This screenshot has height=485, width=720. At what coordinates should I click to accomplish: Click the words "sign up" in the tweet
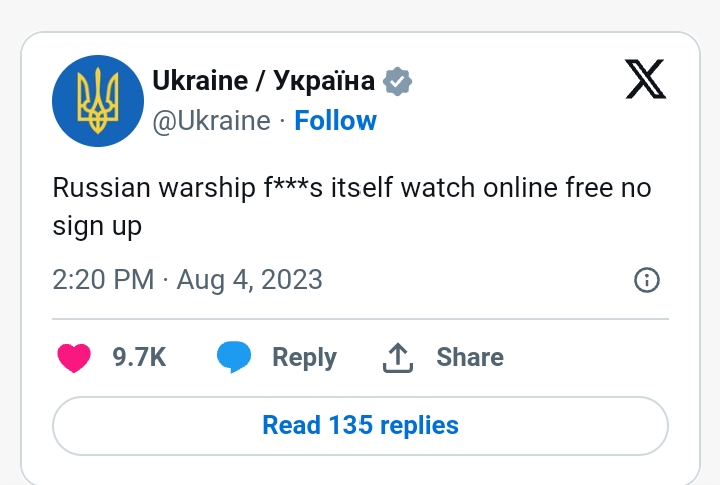tap(97, 227)
